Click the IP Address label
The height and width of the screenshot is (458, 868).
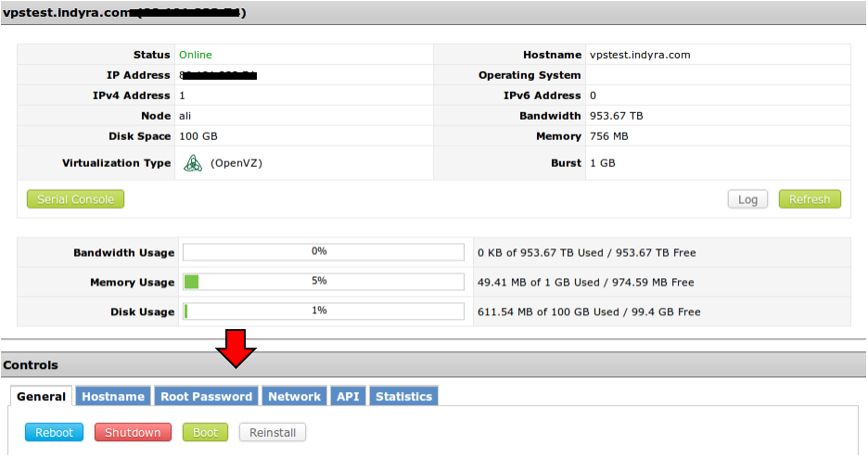click(138, 75)
